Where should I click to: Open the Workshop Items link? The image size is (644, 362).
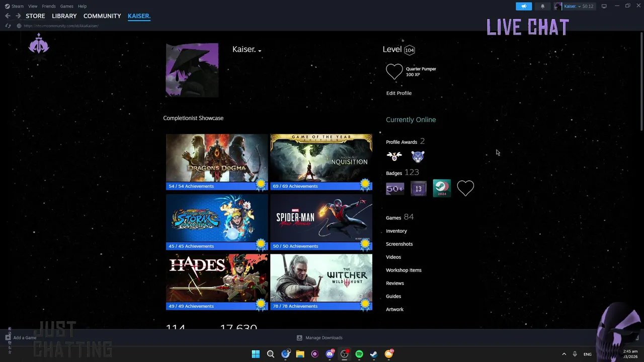pos(404,270)
